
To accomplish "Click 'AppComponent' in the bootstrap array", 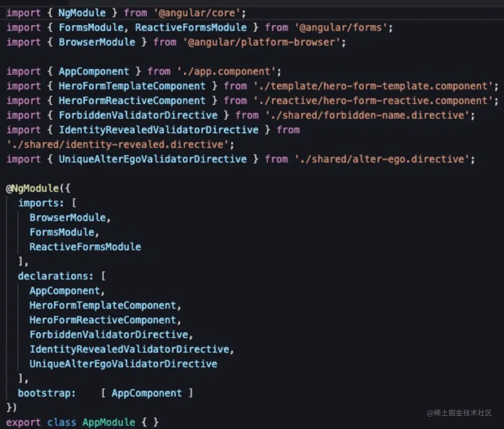I will (147, 393).
